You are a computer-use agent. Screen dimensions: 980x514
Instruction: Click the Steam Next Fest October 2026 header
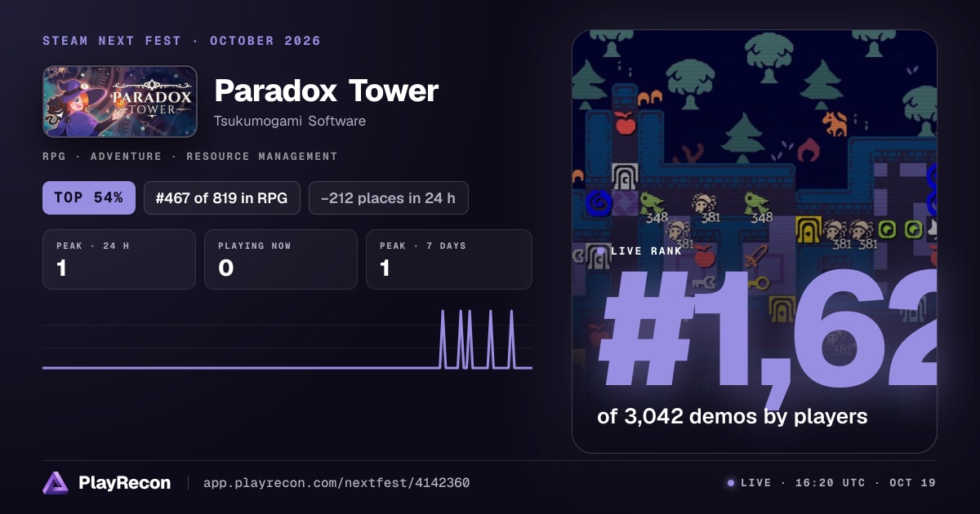[x=181, y=41]
